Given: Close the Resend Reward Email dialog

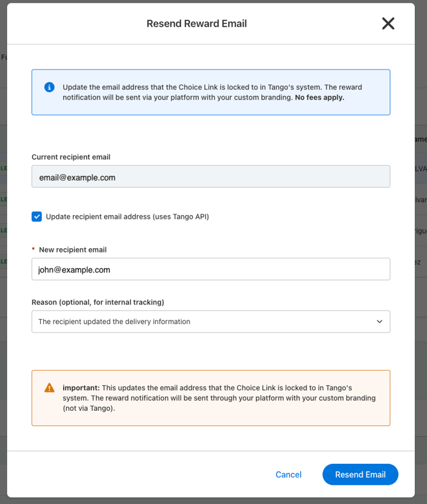Looking at the screenshot, I should click(x=388, y=24).
